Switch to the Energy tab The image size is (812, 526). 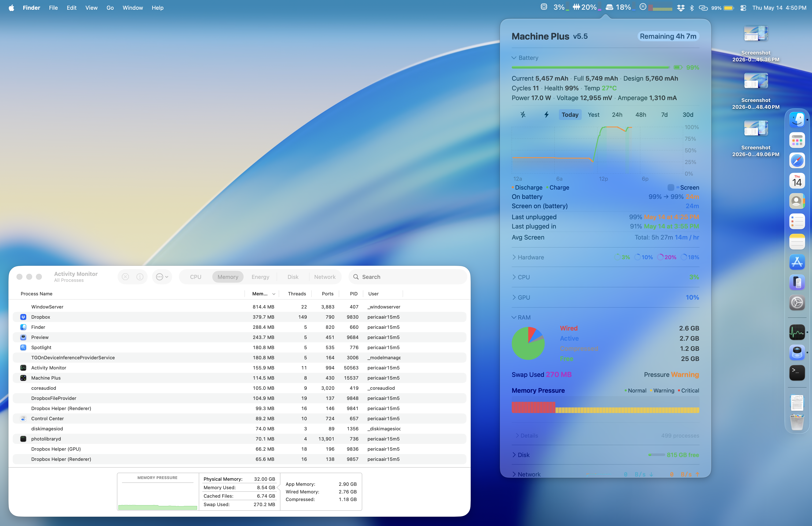(260, 277)
